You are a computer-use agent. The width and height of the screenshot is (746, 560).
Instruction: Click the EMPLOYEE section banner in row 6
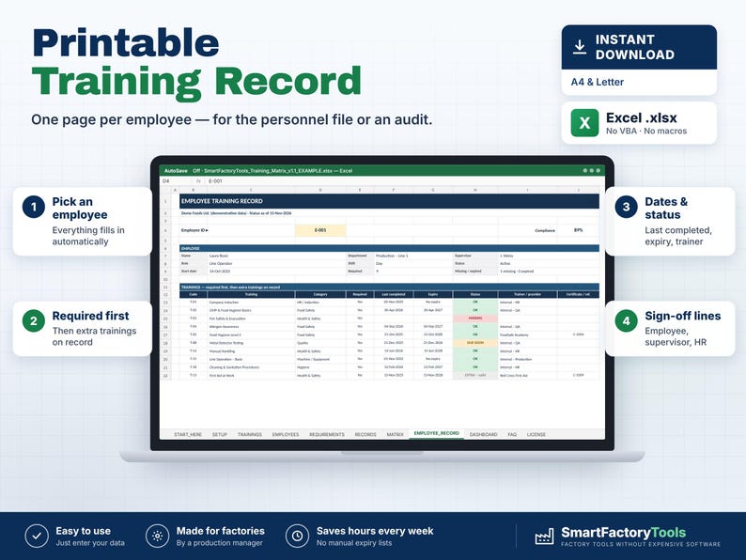click(389, 248)
